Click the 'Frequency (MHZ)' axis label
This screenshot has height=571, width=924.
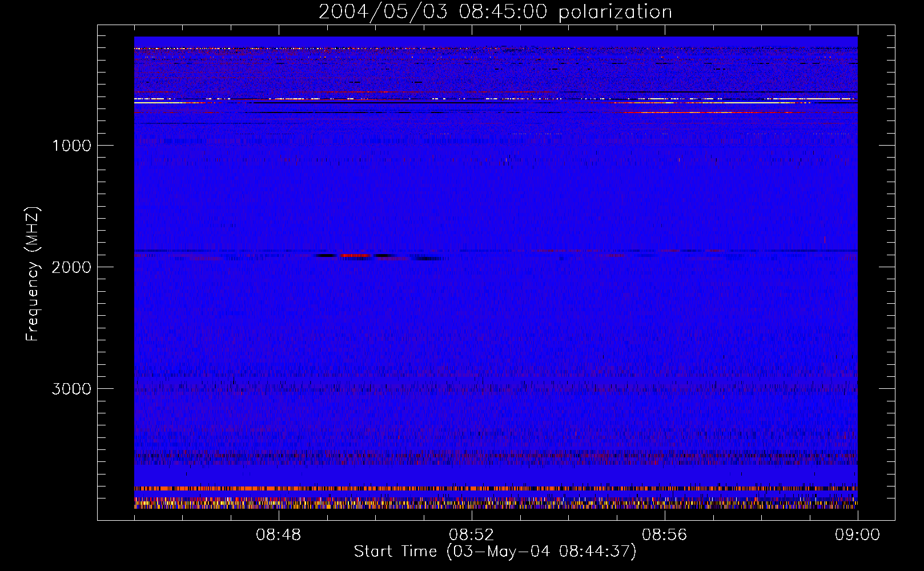pos(33,274)
